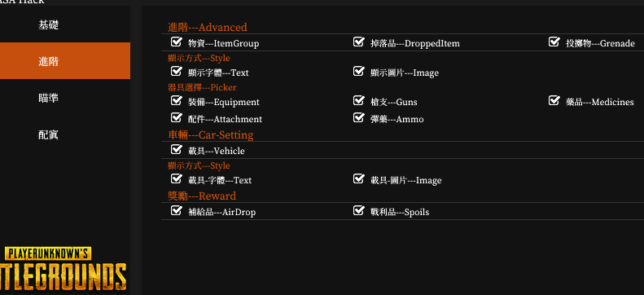
Task: Toggle the 掉落品---DroppedItem checkbox
Action: tap(358, 42)
